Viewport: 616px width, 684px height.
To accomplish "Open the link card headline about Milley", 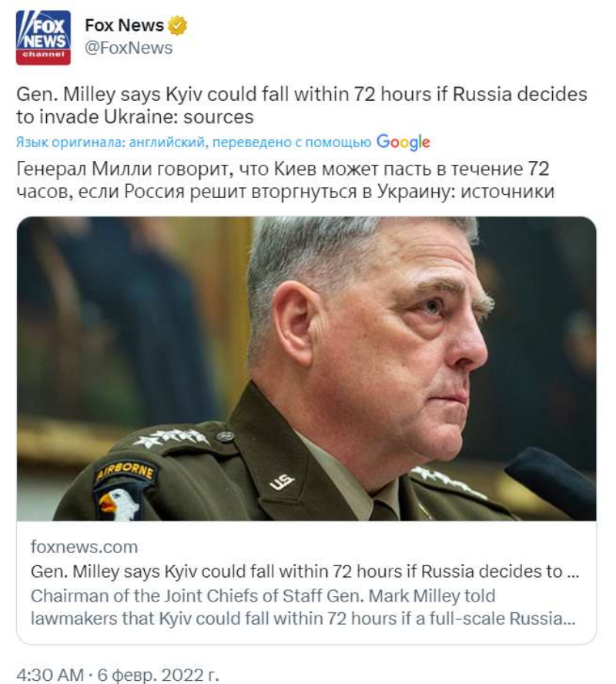I will coord(304,572).
